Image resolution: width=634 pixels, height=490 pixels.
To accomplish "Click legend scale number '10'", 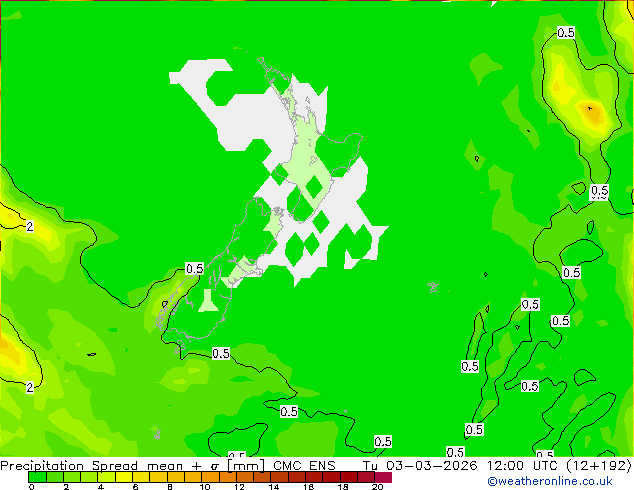I will [205, 487].
